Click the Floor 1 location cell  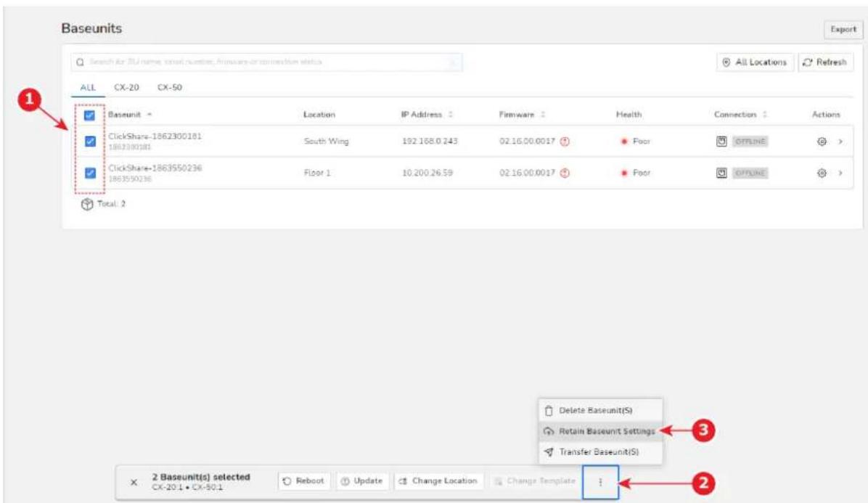click(317, 173)
